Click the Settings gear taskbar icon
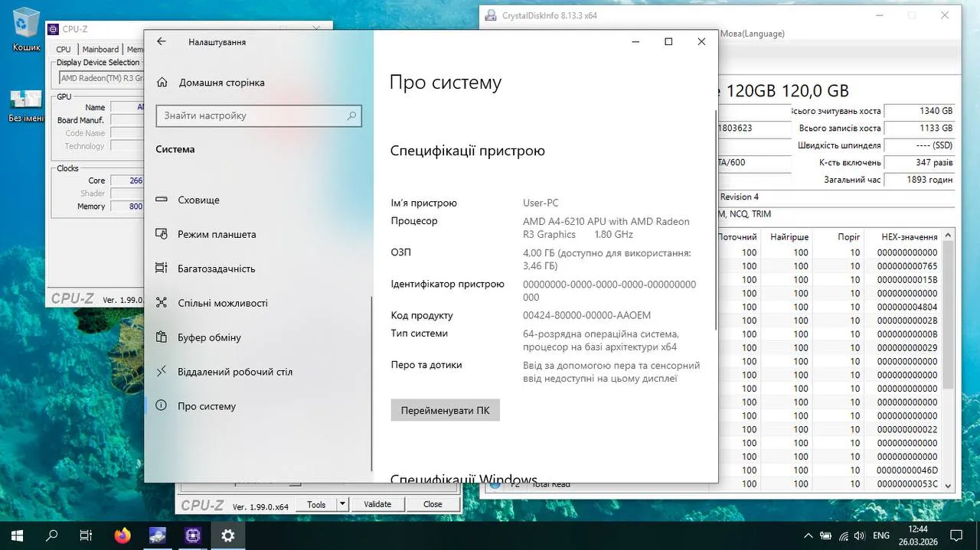This screenshot has width=980, height=550. coord(227,535)
